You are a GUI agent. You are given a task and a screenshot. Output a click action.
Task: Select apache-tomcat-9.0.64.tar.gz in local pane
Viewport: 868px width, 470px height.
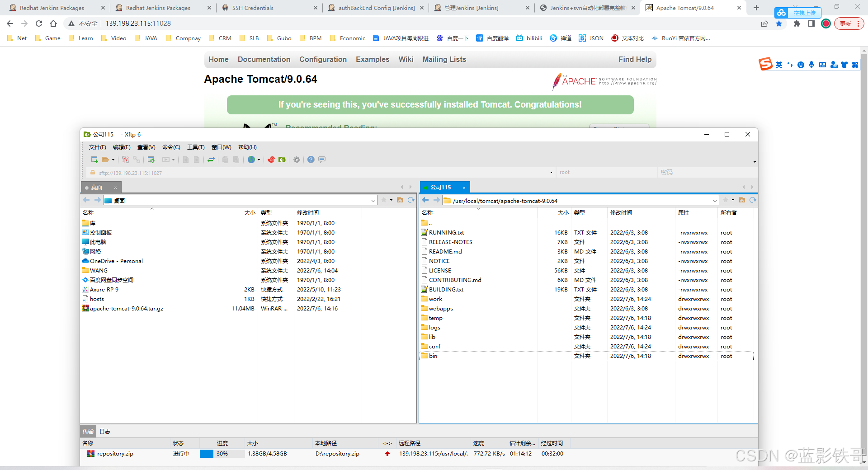tap(127, 309)
